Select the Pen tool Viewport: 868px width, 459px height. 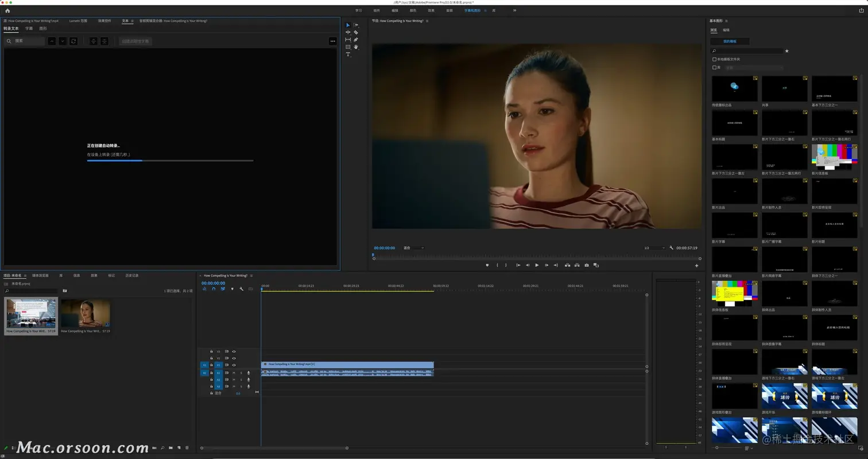coord(356,40)
